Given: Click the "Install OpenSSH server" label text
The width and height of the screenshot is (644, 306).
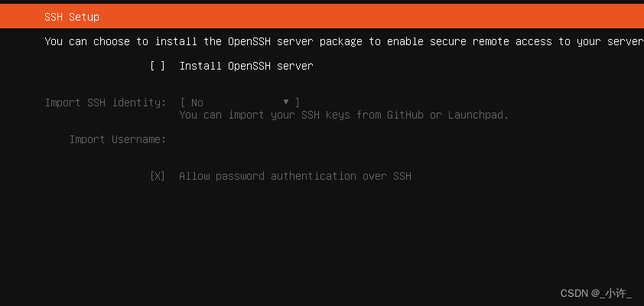Looking at the screenshot, I should 246,66.
